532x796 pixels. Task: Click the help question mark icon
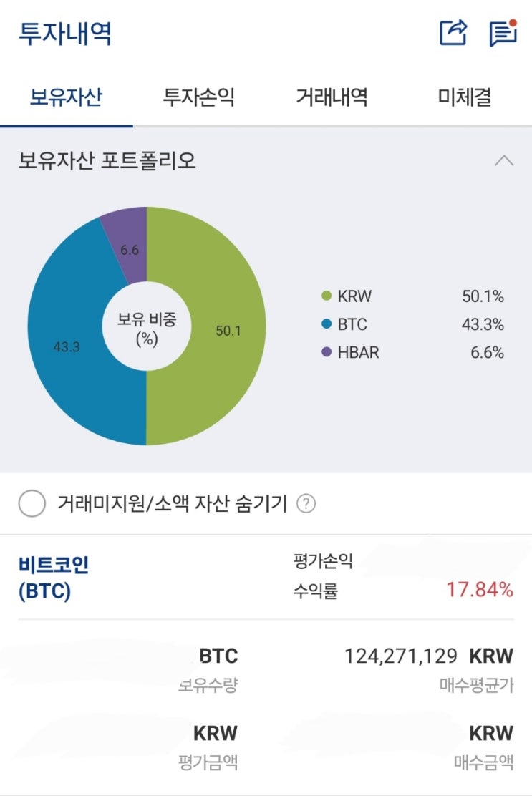click(x=306, y=504)
